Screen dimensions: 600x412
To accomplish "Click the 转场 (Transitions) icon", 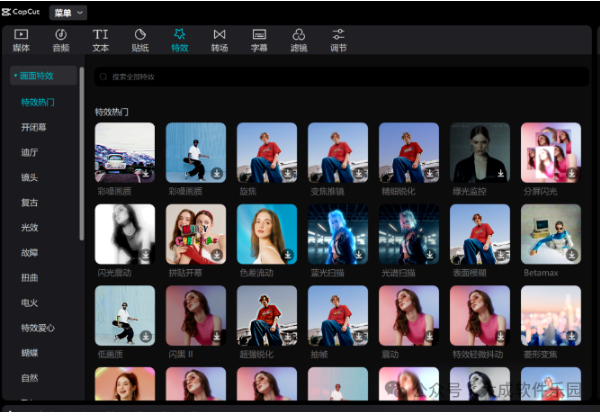I will (x=219, y=35).
